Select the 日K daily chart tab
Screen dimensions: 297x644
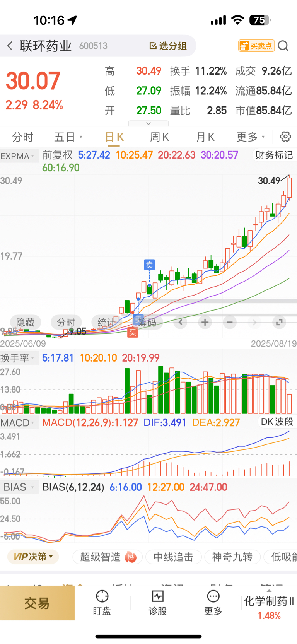pyautogui.click(x=114, y=137)
